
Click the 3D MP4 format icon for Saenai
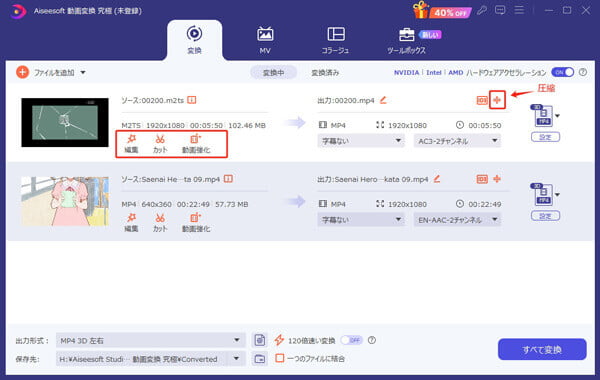tap(542, 194)
